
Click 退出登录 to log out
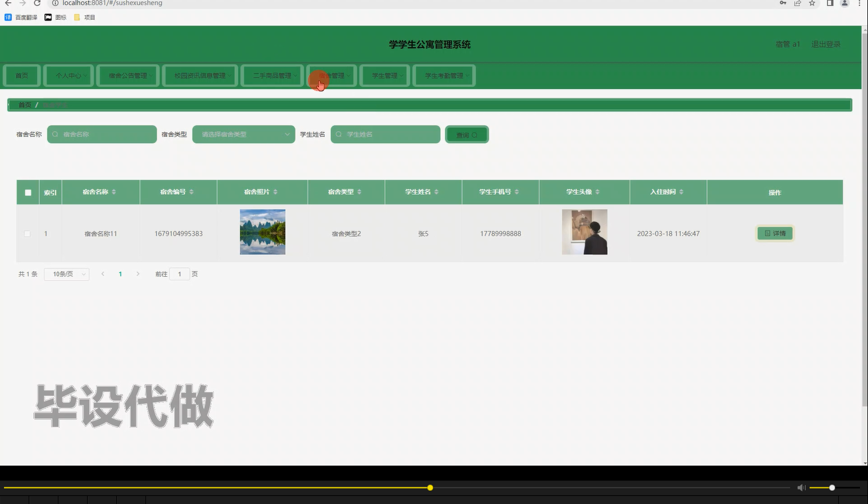click(x=826, y=44)
